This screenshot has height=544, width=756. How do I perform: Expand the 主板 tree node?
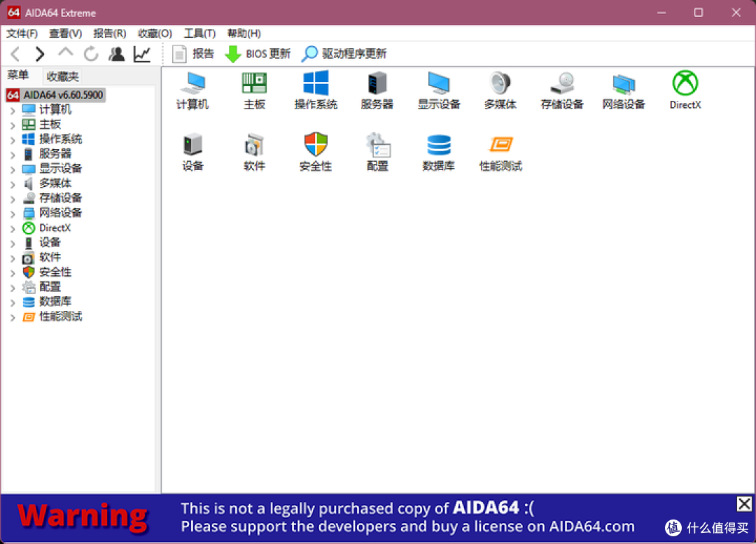click(x=13, y=125)
